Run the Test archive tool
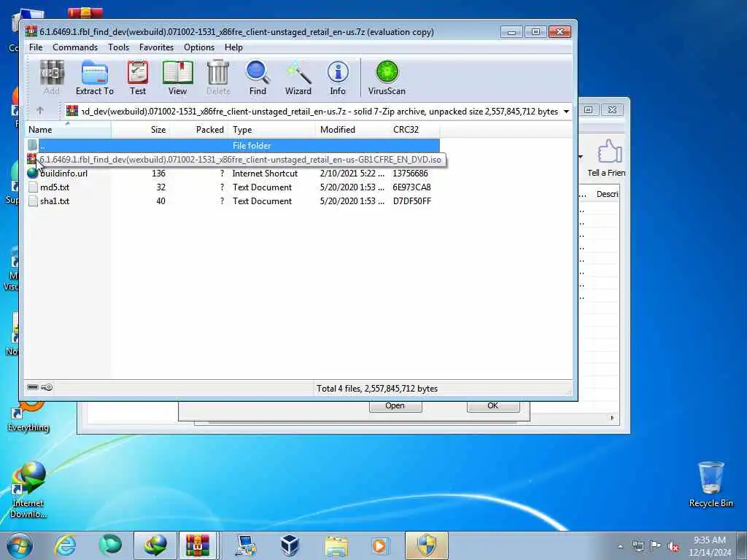Viewport: 747px width, 560px height. point(138,78)
